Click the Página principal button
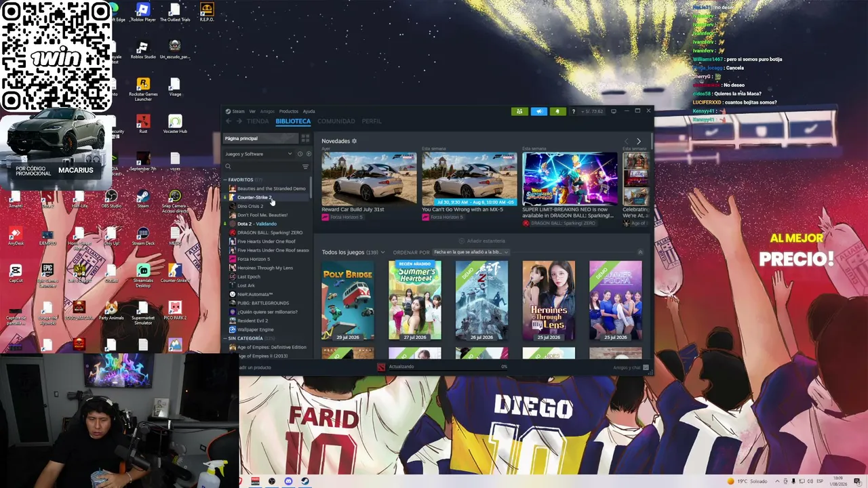The image size is (868, 488). tap(261, 138)
